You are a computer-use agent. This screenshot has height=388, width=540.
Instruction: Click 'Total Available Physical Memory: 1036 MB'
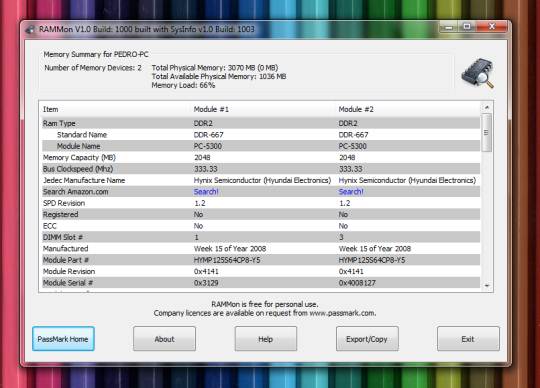(x=219, y=76)
